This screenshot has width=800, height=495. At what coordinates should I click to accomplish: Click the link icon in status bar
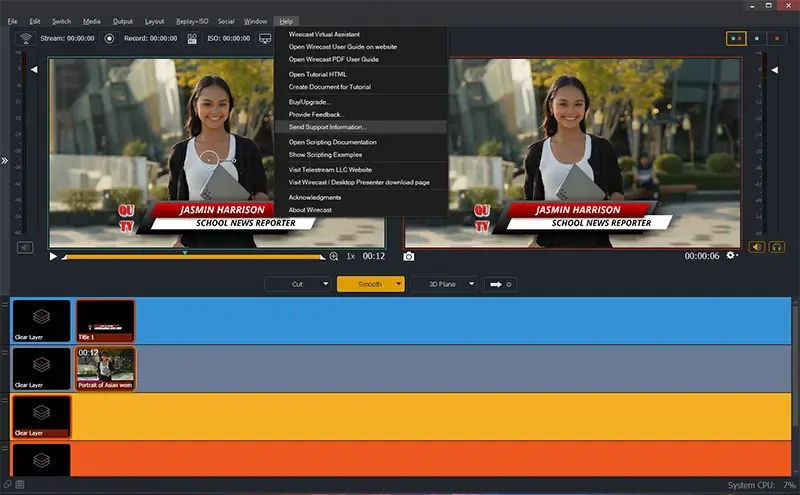pyautogui.click(x=7, y=485)
